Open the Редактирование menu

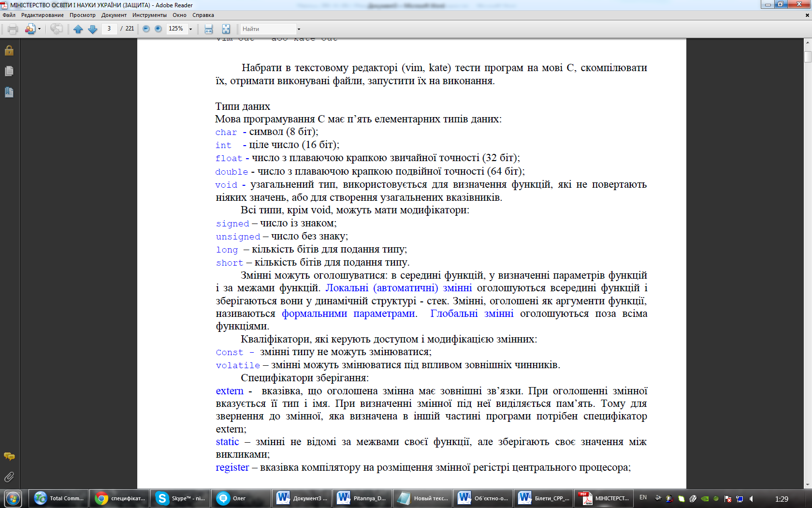pos(43,15)
